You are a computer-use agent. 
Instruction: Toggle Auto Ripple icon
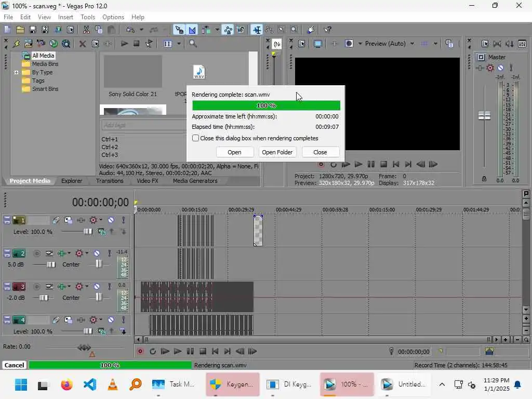coord(206,30)
